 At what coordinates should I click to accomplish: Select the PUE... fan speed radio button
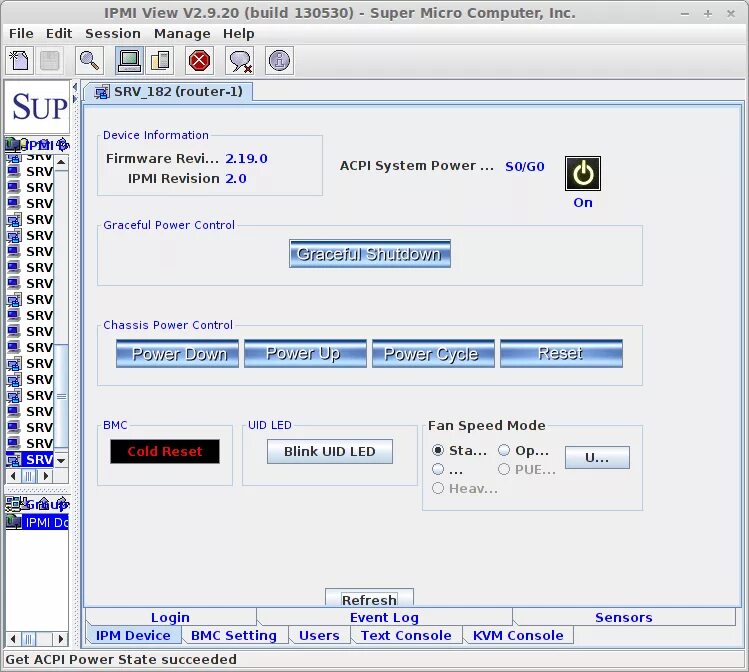pos(504,469)
